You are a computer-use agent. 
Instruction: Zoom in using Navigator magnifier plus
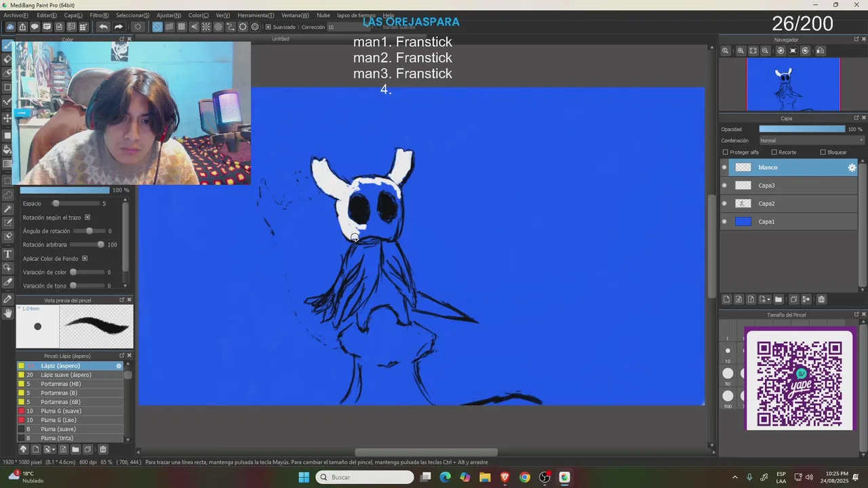(741, 51)
